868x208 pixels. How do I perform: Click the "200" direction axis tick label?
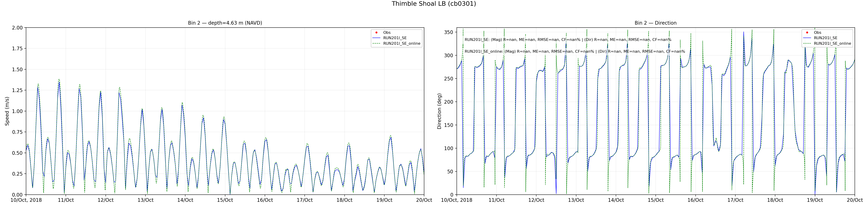[x=449, y=102]
